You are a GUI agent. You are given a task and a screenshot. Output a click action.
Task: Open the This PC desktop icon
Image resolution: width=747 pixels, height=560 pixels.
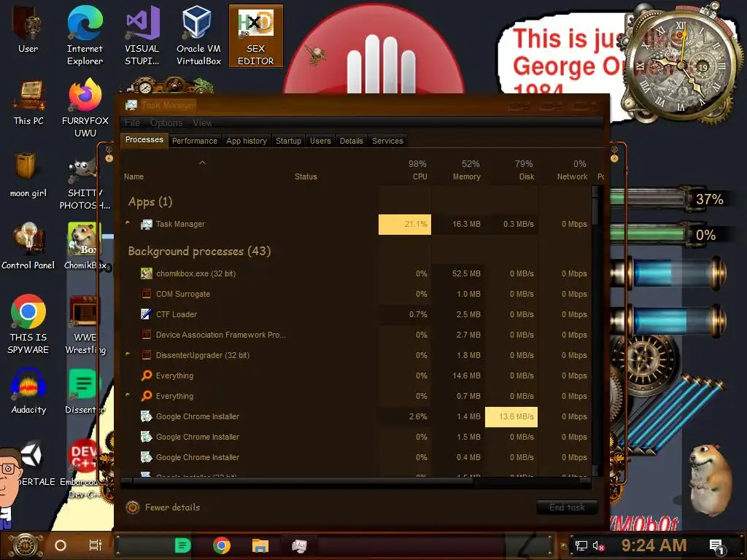(x=28, y=103)
